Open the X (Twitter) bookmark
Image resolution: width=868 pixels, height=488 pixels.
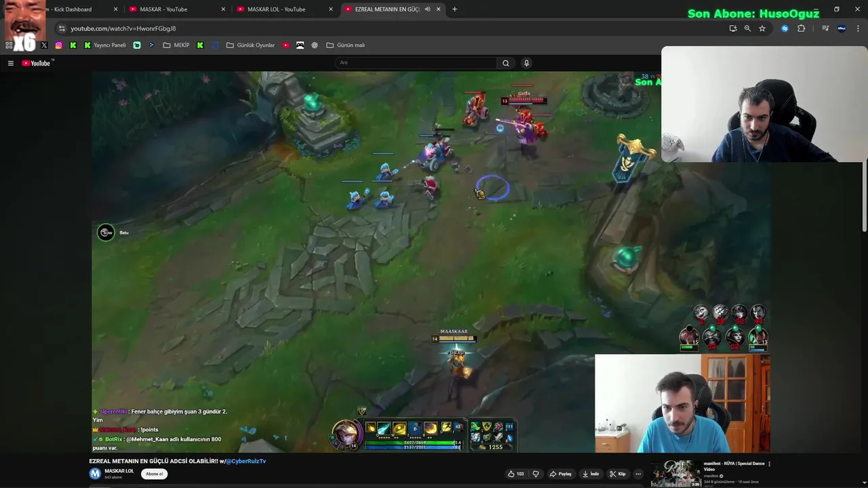[x=44, y=45]
